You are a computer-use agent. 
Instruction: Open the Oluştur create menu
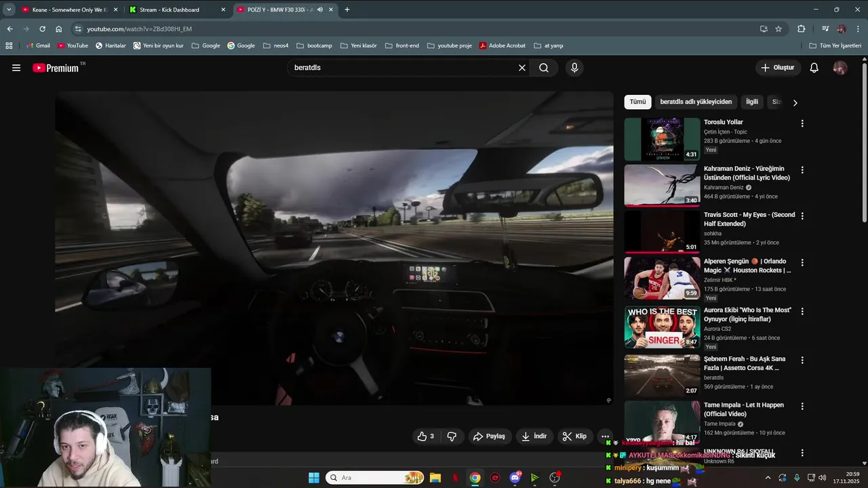(x=778, y=68)
